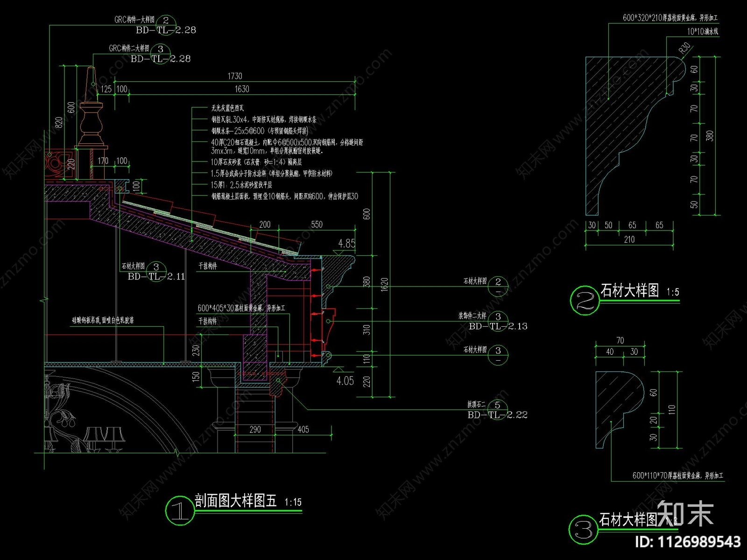Image resolution: width=747 pixels, height=560 pixels.
Task: Click the GRC构件一大样图 label
Action: tap(134, 20)
